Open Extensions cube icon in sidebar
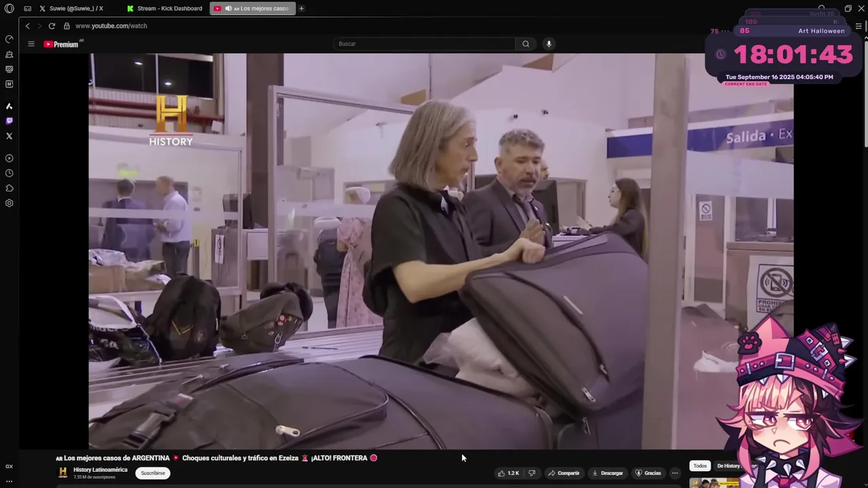Image resolution: width=868 pixels, height=488 pixels. tap(9, 188)
